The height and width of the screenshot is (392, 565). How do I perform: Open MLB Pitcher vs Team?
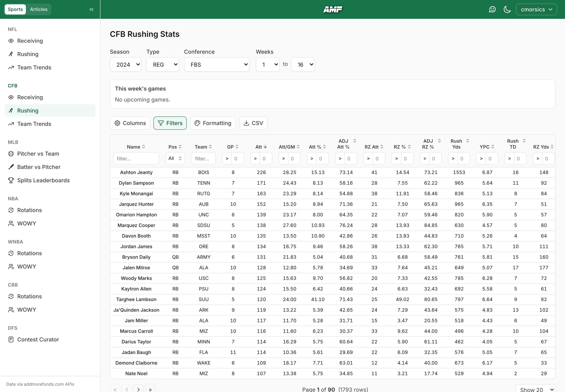(50, 154)
